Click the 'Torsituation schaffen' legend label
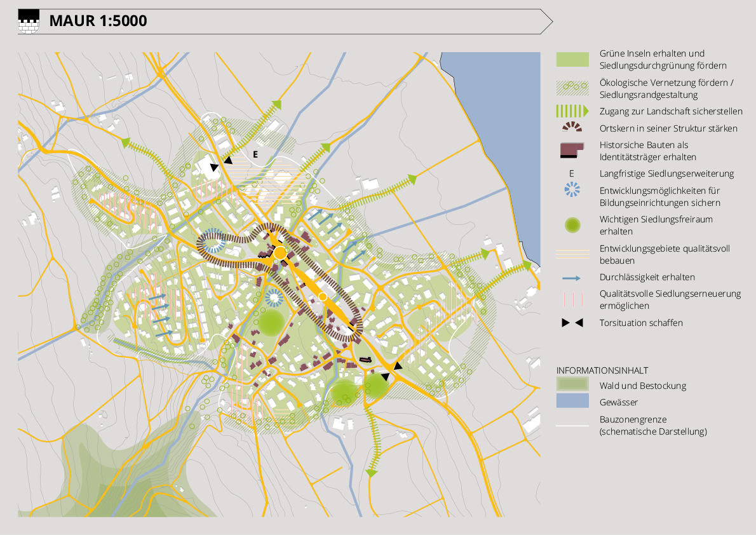This screenshot has width=756, height=535. (641, 323)
